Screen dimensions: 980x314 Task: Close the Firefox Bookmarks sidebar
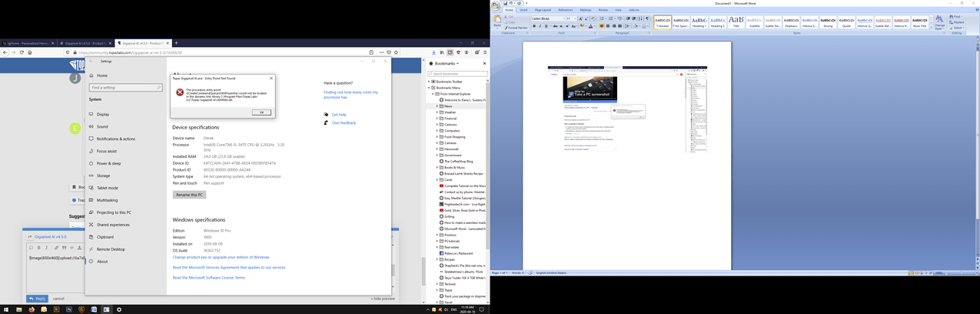[484, 64]
